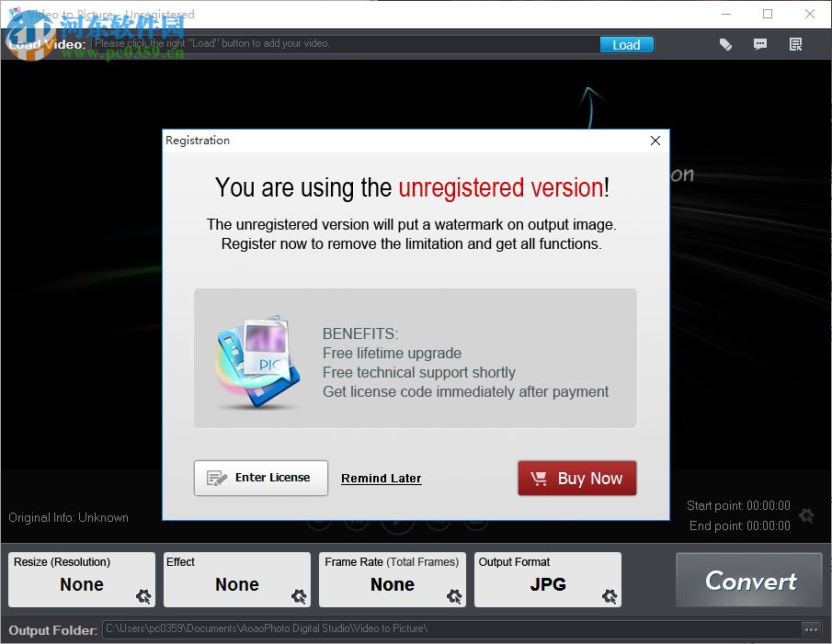
Task: Click the Video to Picture product icon
Action: [x=257, y=363]
